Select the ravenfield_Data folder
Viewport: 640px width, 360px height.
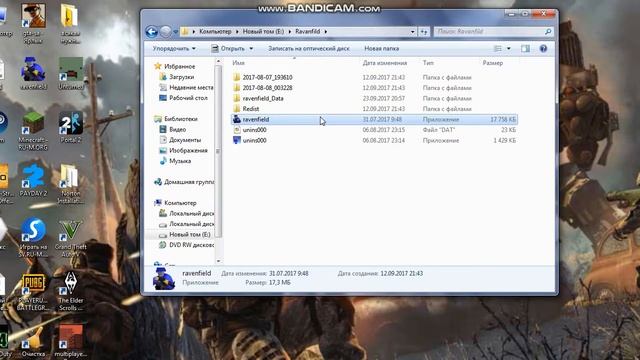click(263, 98)
